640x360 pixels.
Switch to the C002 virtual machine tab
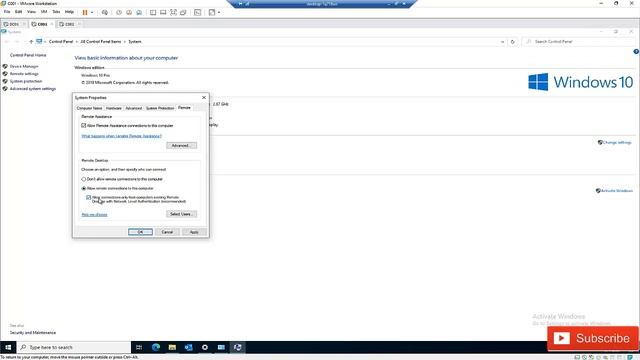(x=69, y=24)
